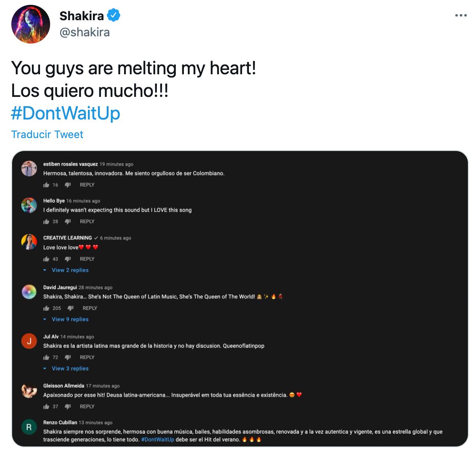Image resolution: width=476 pixels, height=461 pixels.
Task: Like CREATIVE LEARNING's comment
Action: pyautogui.click(x=46, y=259)
